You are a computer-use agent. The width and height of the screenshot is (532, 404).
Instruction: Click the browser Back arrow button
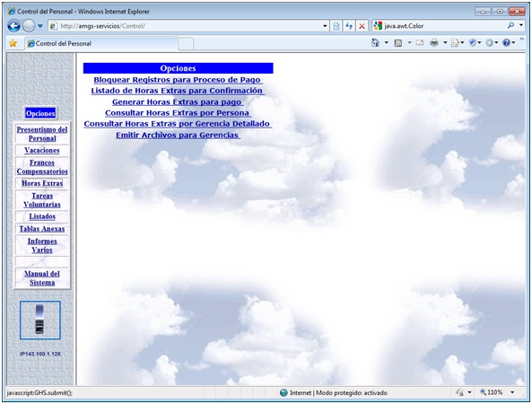[x=14, y=26]
